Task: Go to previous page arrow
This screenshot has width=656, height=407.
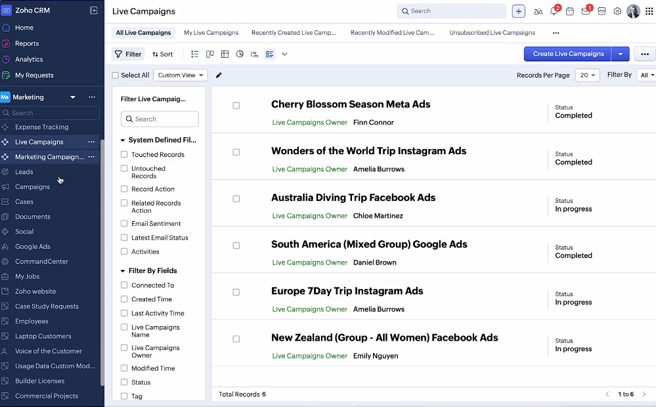Action: [607, 394]
